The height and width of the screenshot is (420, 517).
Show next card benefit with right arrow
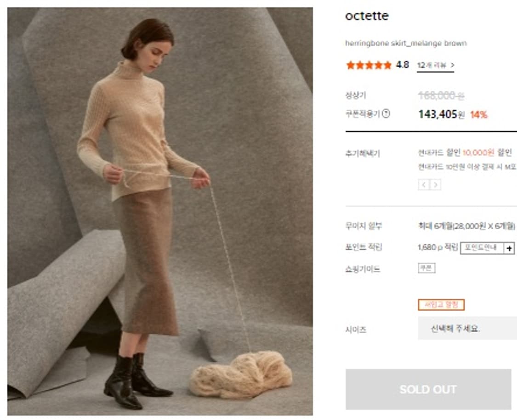click(x=435, y=185)
